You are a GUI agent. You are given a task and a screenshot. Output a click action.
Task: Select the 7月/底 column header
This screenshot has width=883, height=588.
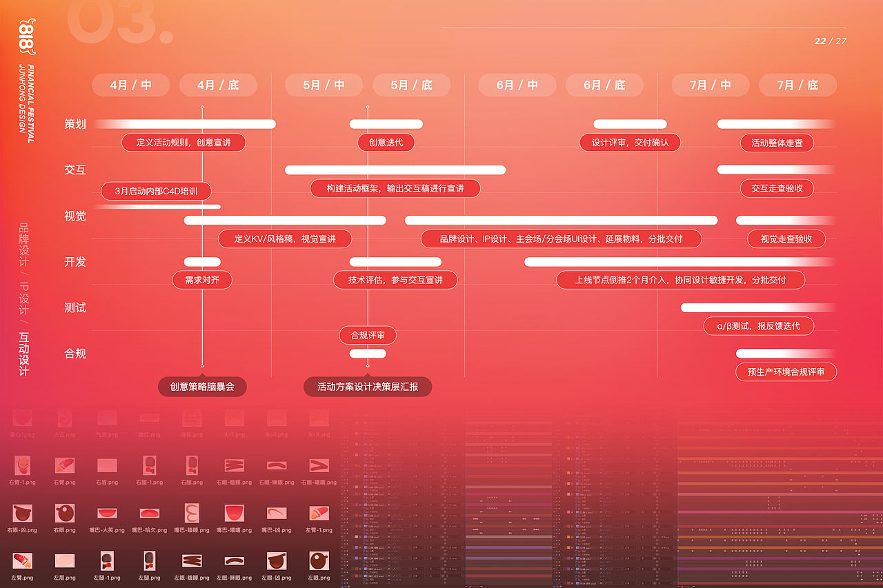pos(797,85)
